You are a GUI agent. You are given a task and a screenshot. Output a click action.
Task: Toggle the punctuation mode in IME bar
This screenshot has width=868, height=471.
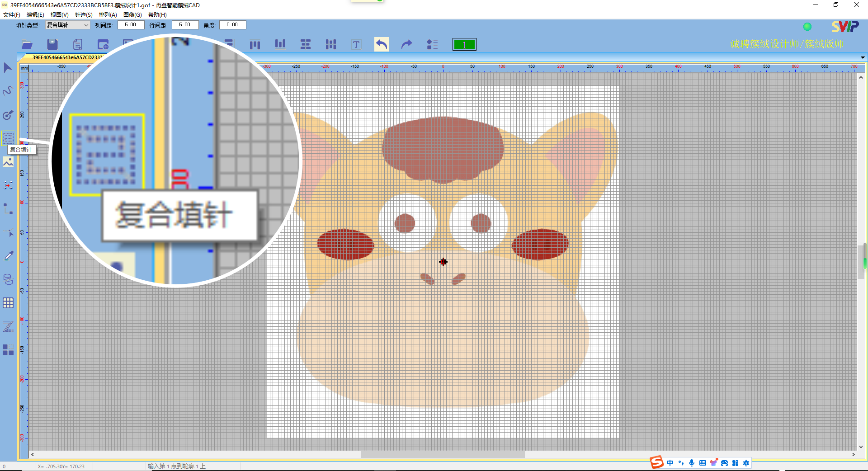click(x=681, y=463)
